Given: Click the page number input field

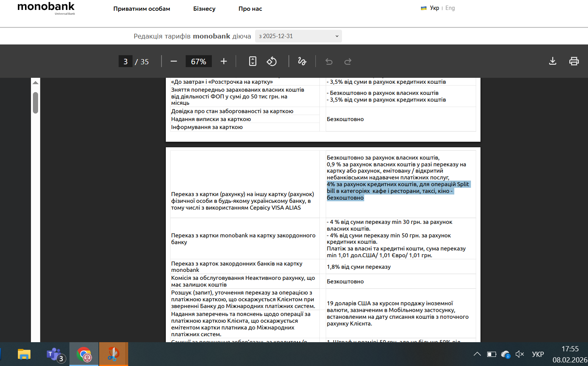Looking at the screenshot, I should pos(125,61).
